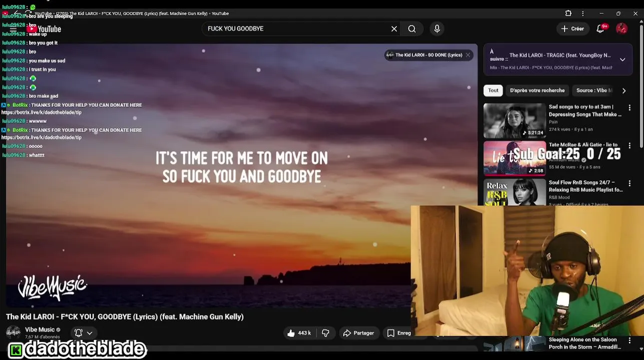Toggle the Vibe Music notification bell
This screenshot has width=644, height=360.
[79, 333]
